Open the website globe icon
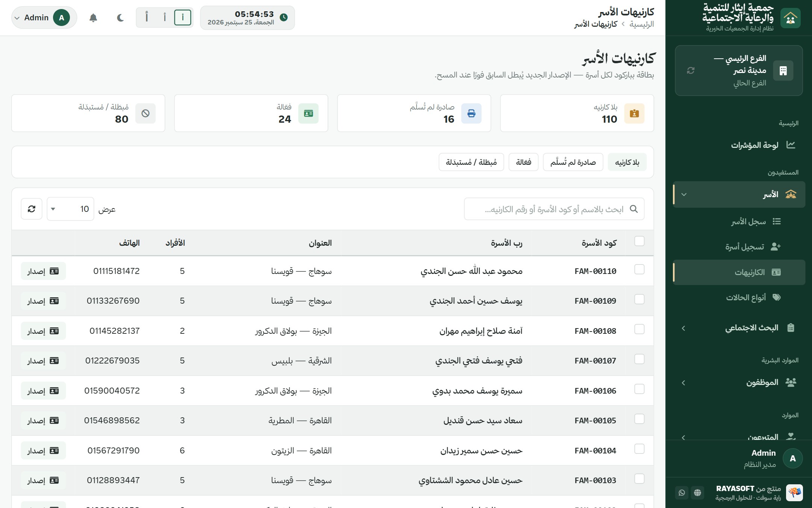Screen dimensions: 812x508 (x=698, y=493)
